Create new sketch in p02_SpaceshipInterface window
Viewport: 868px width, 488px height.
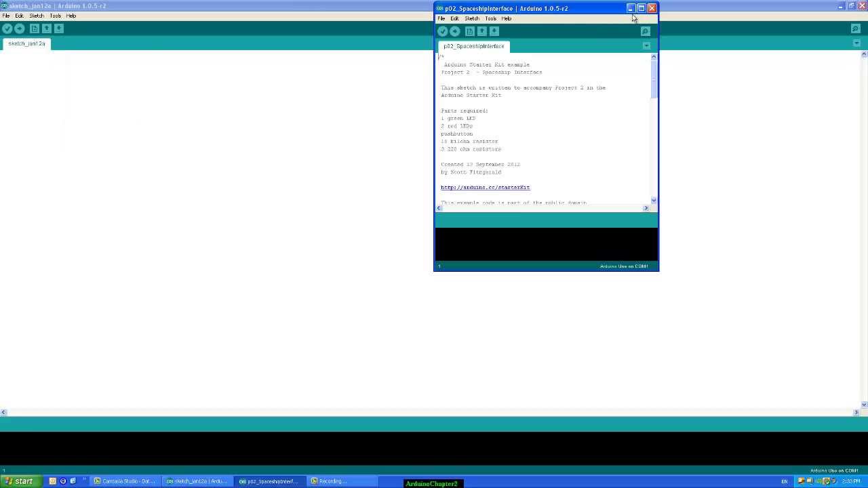pos(469,31)
